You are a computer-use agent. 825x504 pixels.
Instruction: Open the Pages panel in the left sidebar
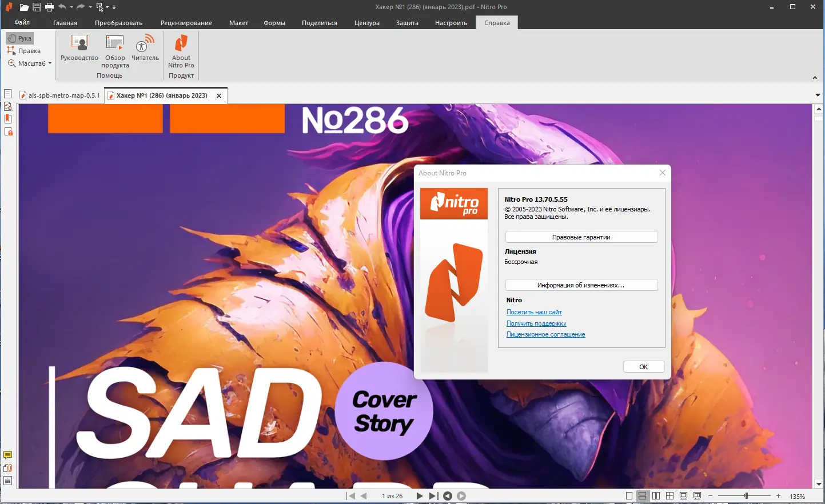coord(8,94)
